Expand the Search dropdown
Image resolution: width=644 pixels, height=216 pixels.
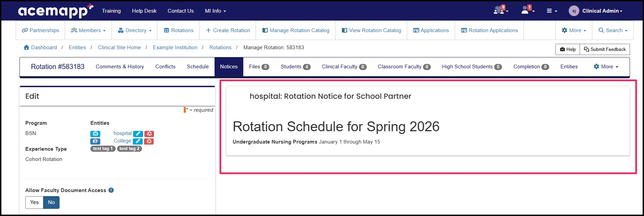click(x=613, y=30)
